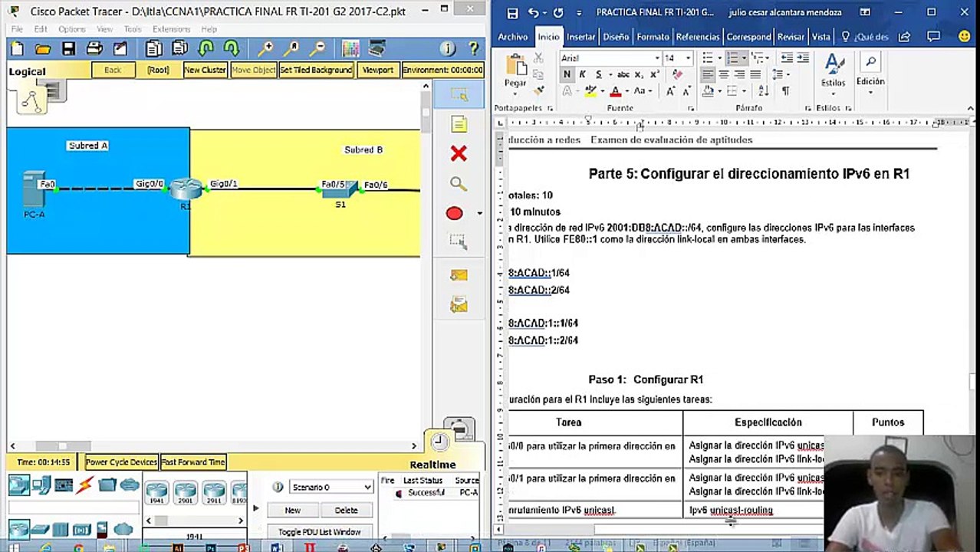Click Fast Forward Time
This screenshot has width=980, height=552.
click(193, 462)
